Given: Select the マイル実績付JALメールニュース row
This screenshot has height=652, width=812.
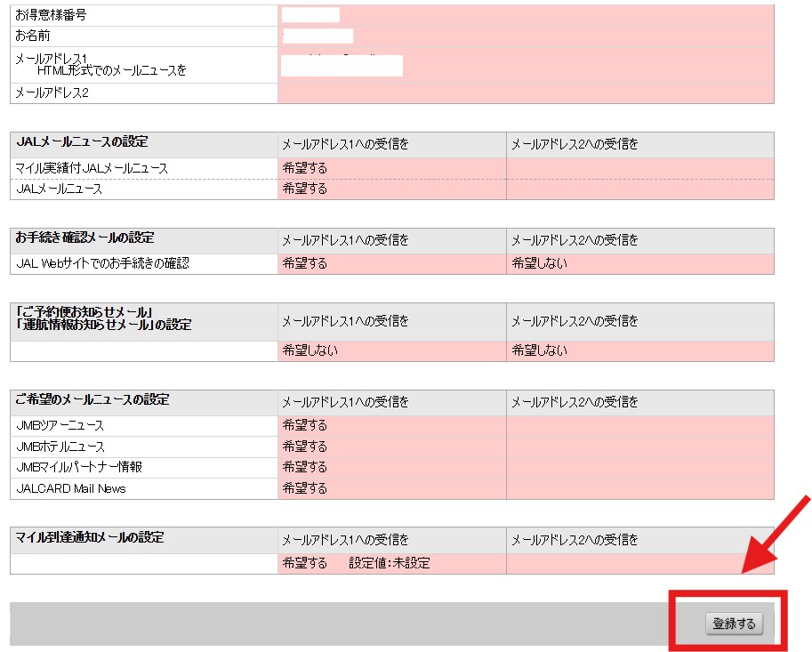Looking at the screenshot, I should tap(92, 168).
